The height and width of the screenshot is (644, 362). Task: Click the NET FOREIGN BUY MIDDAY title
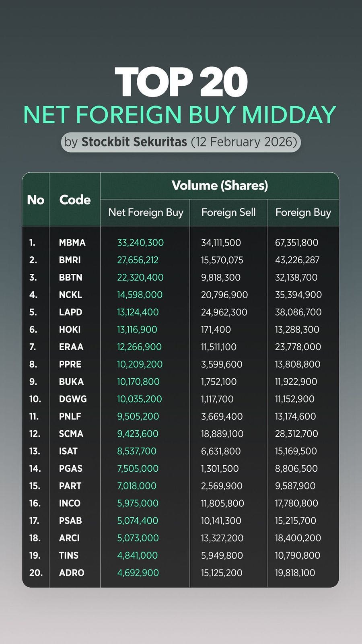179,115
